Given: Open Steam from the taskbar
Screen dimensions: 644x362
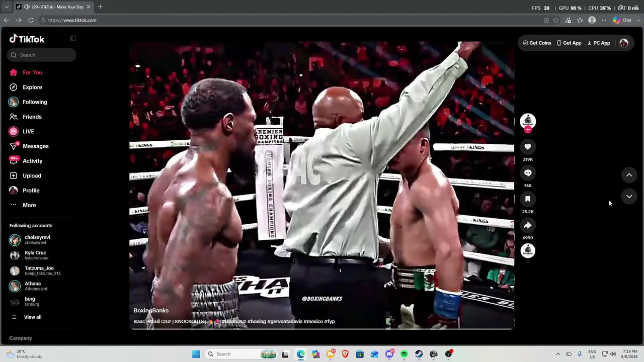Looking at the screenshot, I should click(x=419, y=354).
